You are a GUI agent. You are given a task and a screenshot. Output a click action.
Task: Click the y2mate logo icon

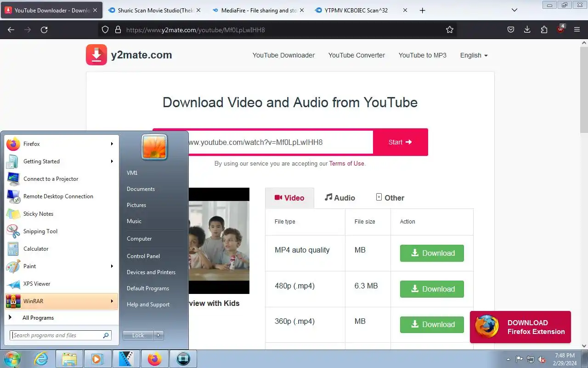96,55
